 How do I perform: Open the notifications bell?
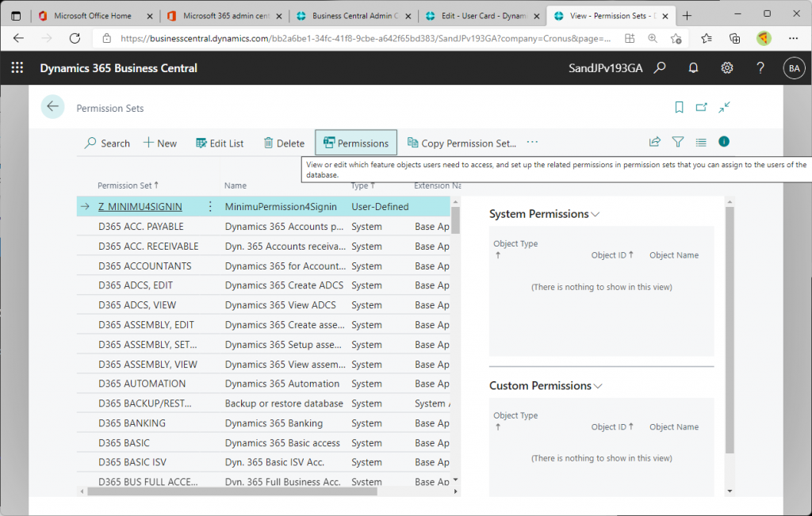pos(693,68)
